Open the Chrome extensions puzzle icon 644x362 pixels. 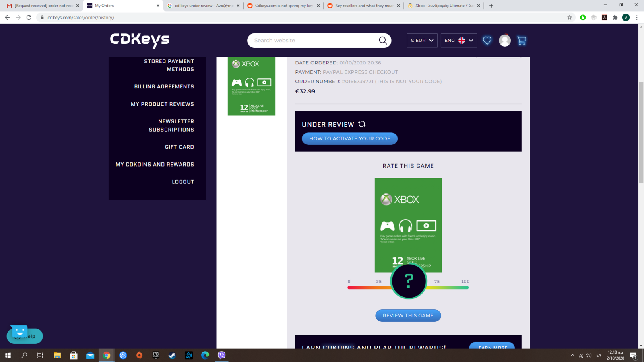click(615, 17)
